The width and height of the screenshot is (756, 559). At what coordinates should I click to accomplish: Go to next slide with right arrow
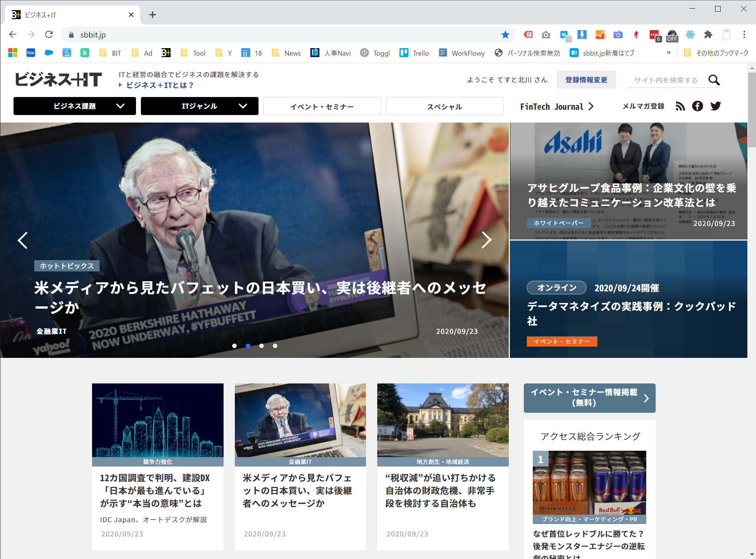pos(487,240)
